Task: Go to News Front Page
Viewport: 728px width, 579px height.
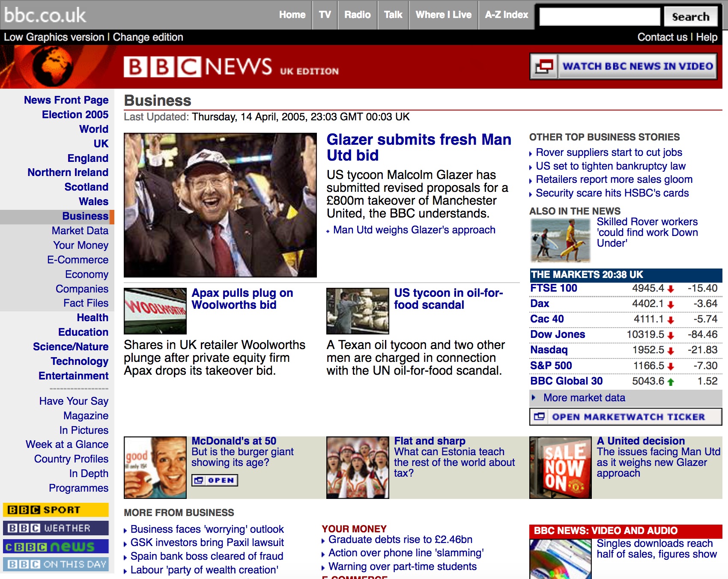Action: coord(66,100)
